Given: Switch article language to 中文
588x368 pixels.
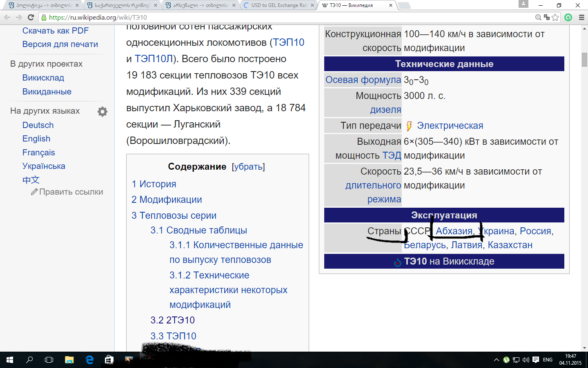Looking at the screenshot, I should tap(31, 180).
